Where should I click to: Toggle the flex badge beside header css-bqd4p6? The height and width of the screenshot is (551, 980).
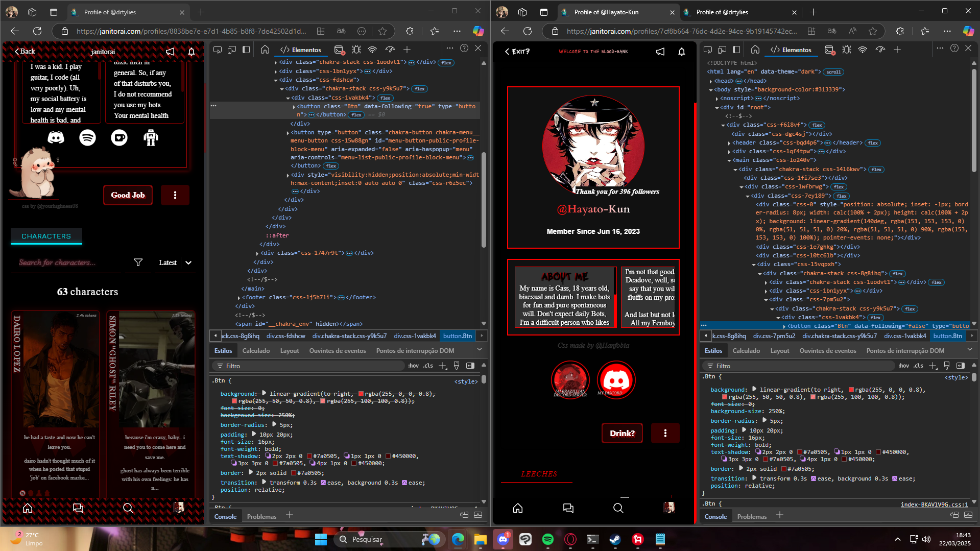click(873, 143)
